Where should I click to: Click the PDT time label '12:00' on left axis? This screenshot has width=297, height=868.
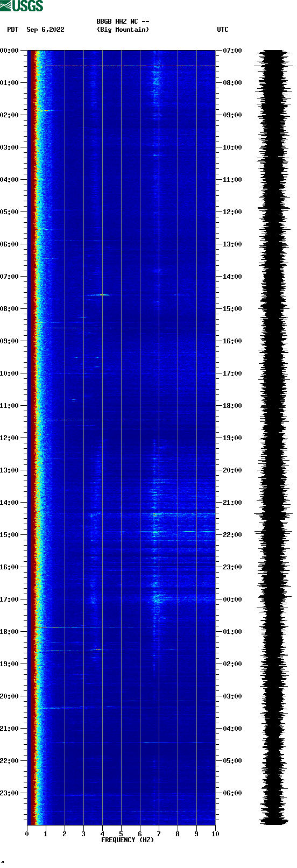(9, 438)
